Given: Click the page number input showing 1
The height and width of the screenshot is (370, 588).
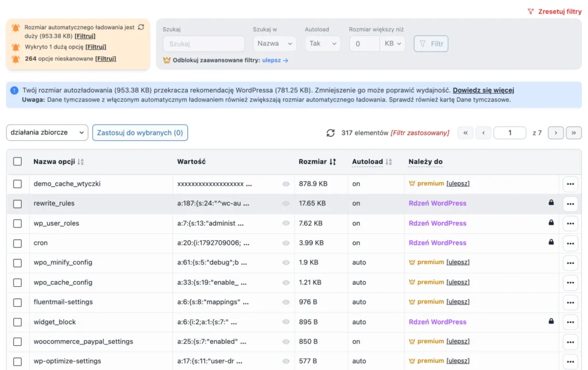Looking at the screenshot, I should [510, 133].
